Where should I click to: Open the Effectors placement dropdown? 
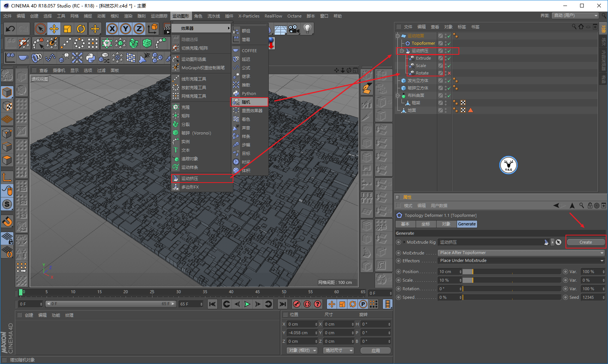(x=521, y=260)
